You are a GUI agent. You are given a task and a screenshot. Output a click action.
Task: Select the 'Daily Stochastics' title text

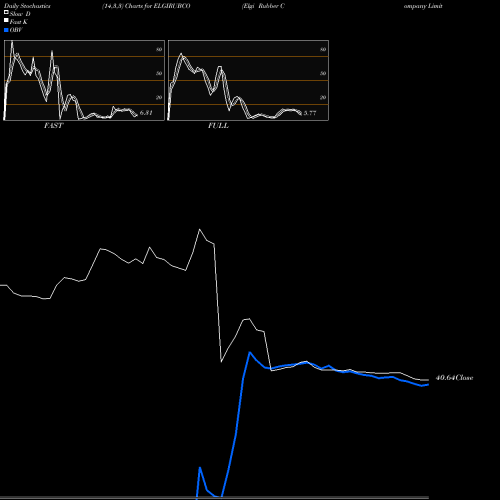[x=27, y=6]
